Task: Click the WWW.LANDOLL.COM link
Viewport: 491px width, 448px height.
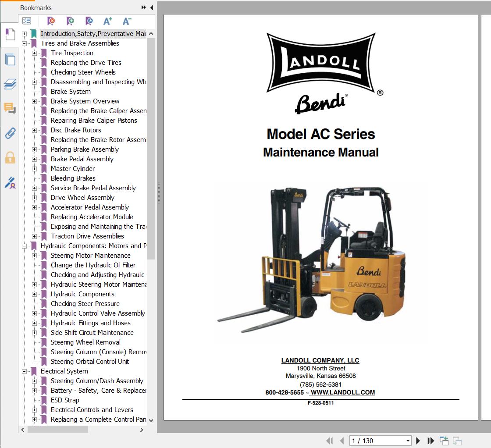Action: (342, 392)
